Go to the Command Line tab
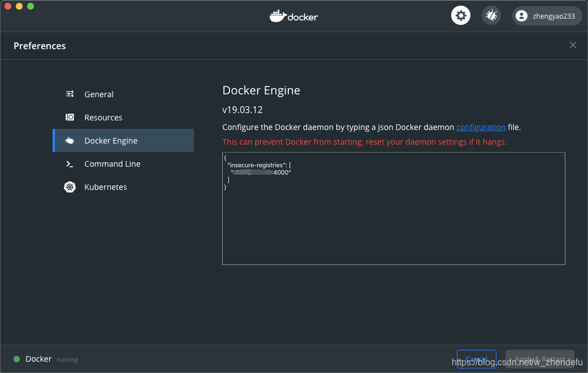The height and width of the screenshot is (373, 588). 123,164
